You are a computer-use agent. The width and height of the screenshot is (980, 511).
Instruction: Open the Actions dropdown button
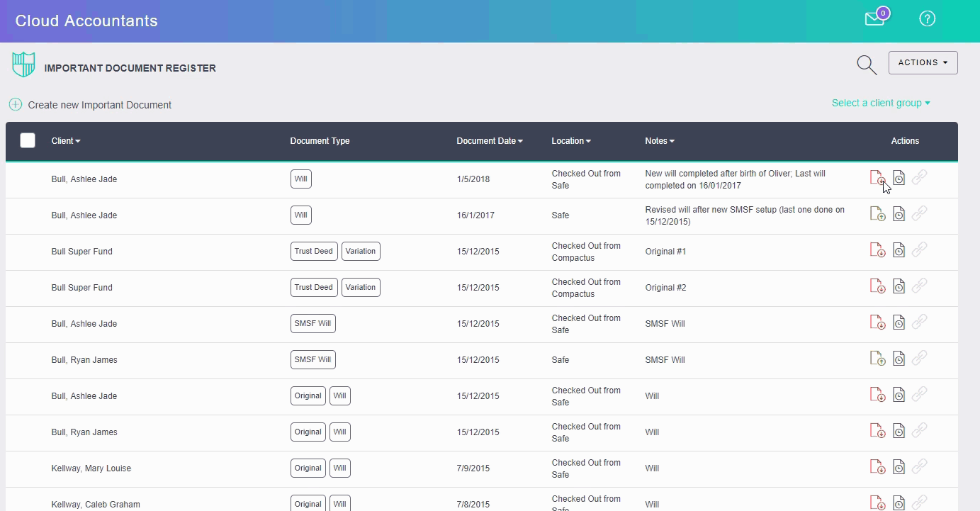[923, 62]
